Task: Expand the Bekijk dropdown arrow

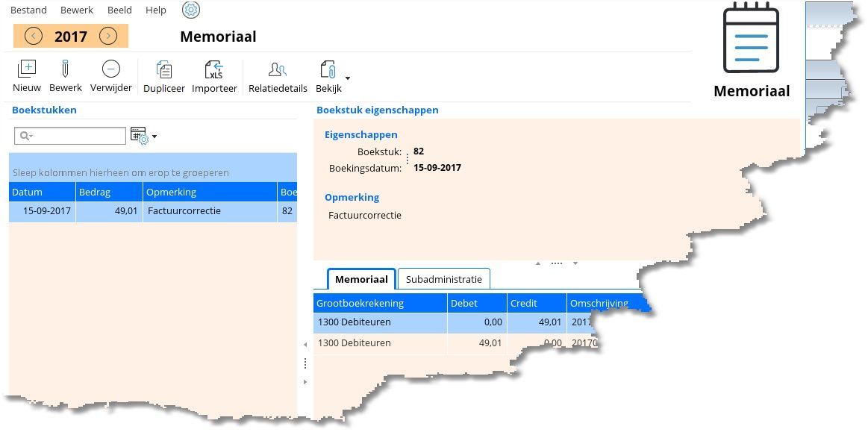Action: (348, 78)
